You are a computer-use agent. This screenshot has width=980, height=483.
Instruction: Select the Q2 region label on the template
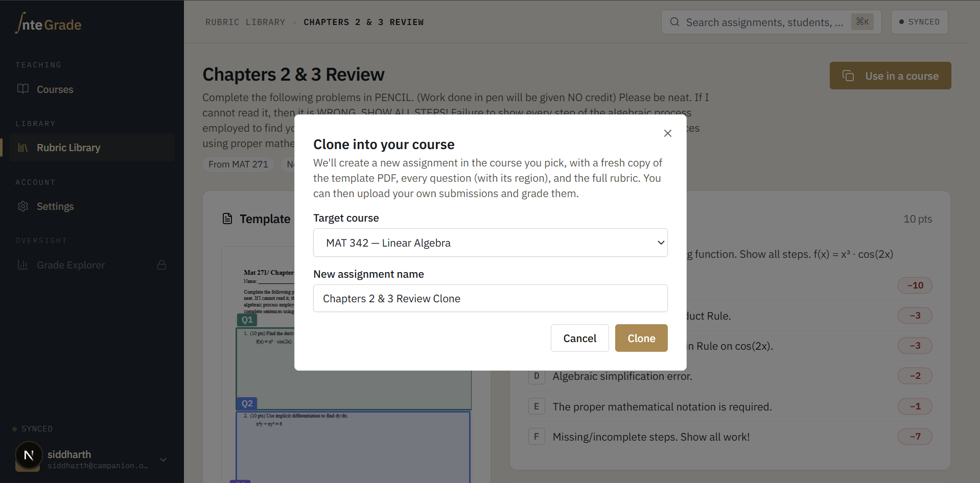pyautogui.click(x=247, y=403)
